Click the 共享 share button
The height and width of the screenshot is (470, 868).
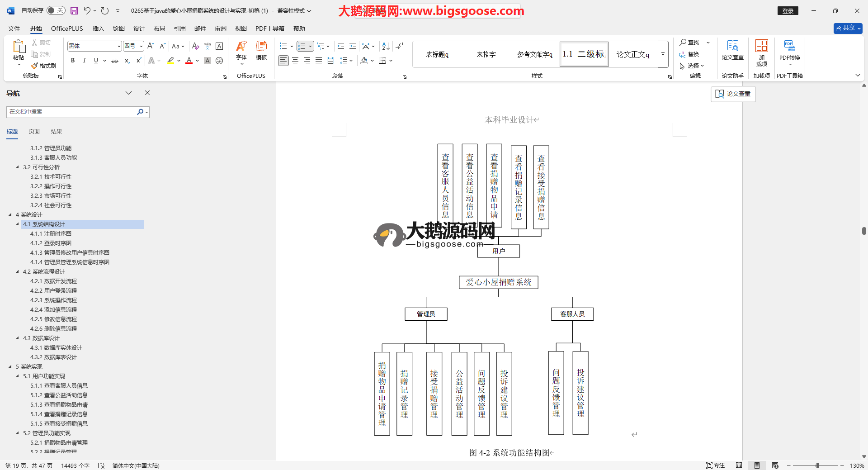pos(848,28)
